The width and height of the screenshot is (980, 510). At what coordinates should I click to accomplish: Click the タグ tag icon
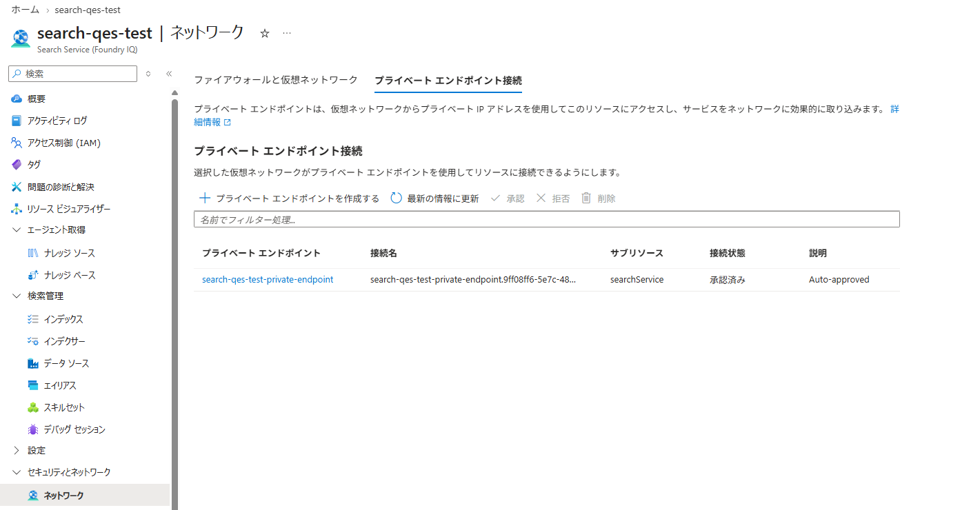[x=17, y=165]
